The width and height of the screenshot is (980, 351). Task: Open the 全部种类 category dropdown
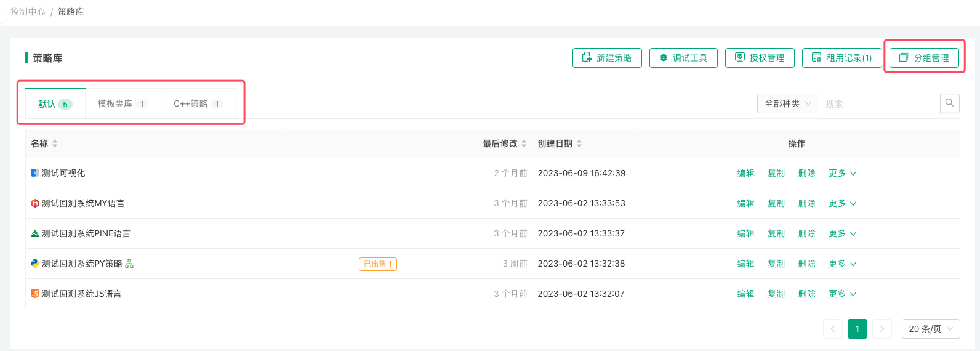787,103
